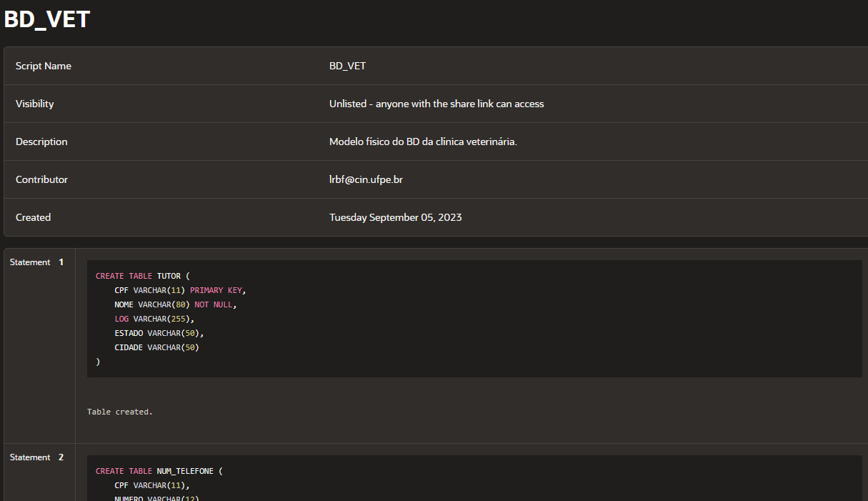The image size is (868, 501).
Task: Click the BD_VET page heading
Action: click(x=47, y=19)
